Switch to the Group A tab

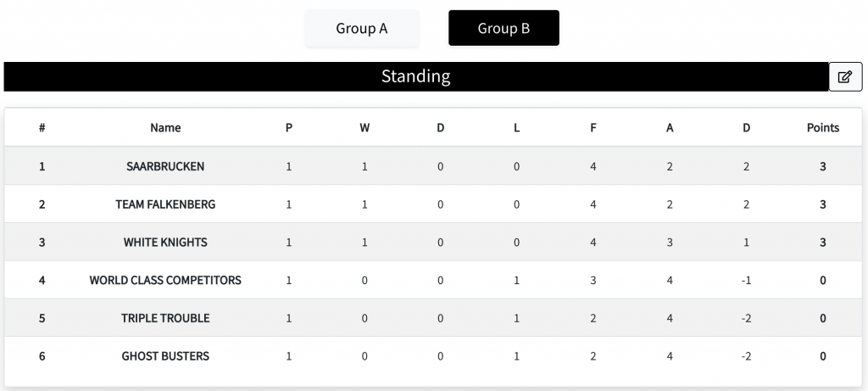coord(361,28)
